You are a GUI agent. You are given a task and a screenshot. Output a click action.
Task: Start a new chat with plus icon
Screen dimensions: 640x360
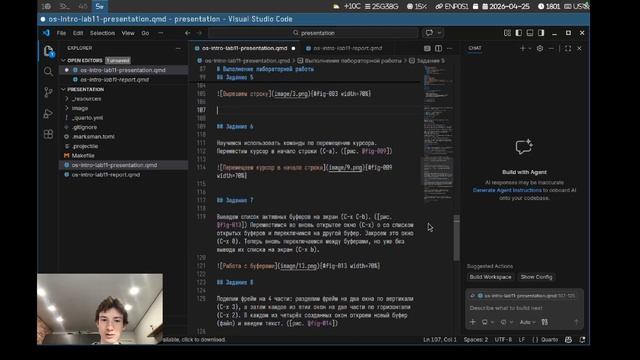tap(522, 48)
